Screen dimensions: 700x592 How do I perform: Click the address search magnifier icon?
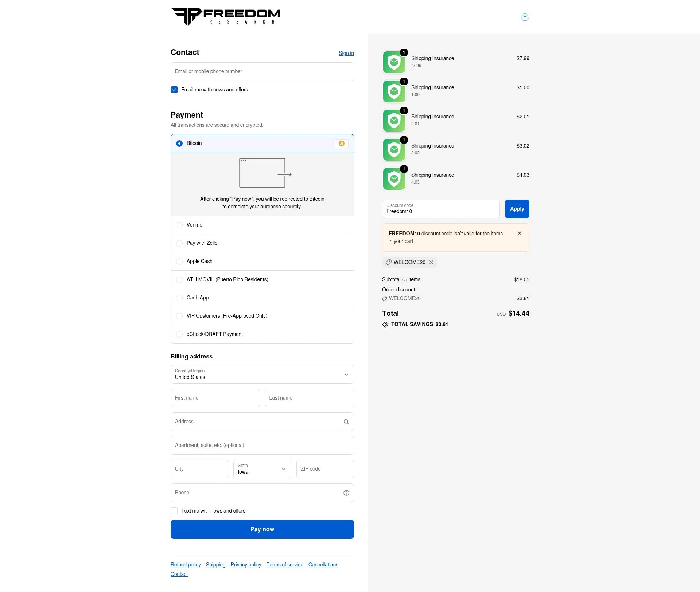pyautogui.click(x=346, y=422)
